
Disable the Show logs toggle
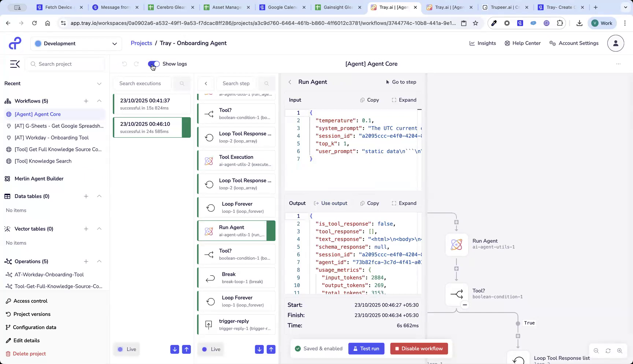(153, 64)
